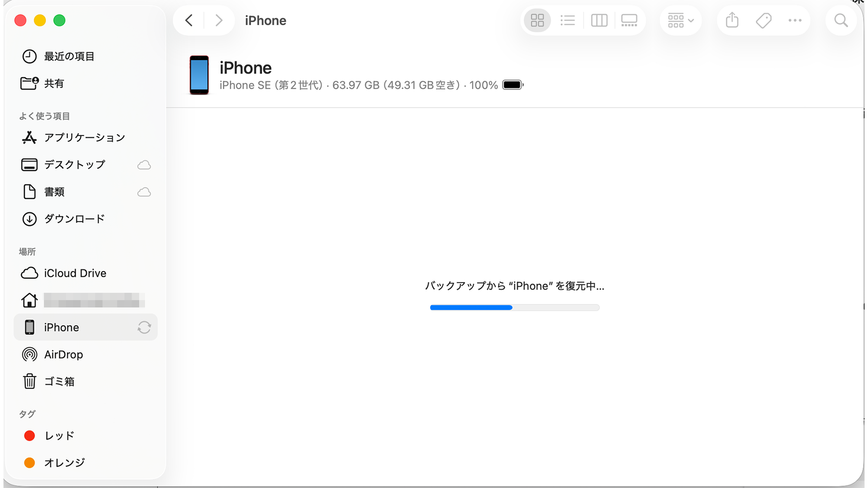Go back using the left chevron
This screenshot has height=488, width=868.
pyautogui.click(x=189, y=20)
